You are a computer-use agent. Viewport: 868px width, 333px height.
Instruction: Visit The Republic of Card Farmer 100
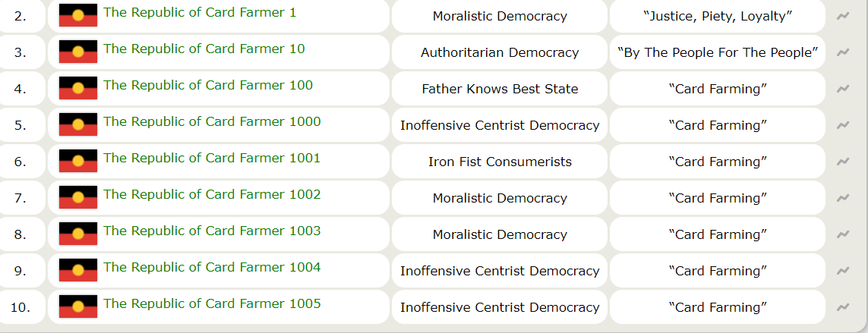coord(207,85)
